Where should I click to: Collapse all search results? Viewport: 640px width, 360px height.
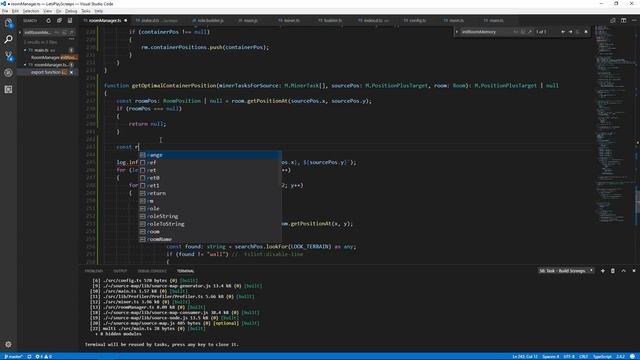(x=59, y=20)
